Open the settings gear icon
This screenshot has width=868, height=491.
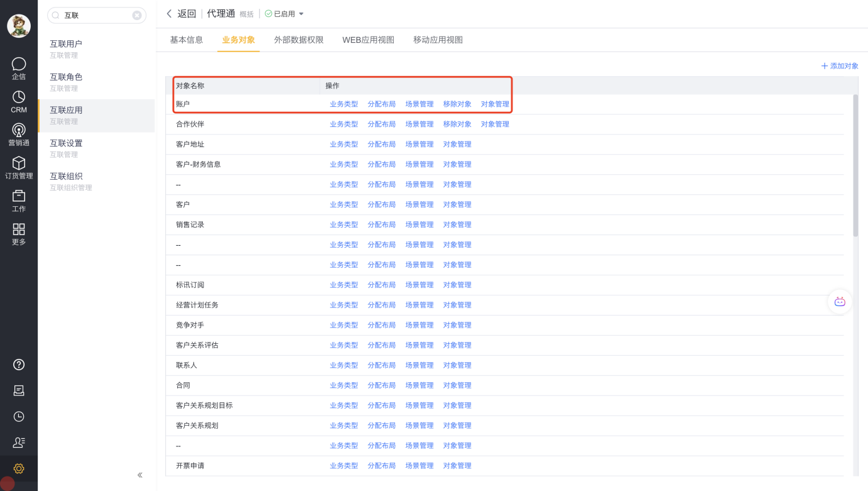tap(19, 468)
